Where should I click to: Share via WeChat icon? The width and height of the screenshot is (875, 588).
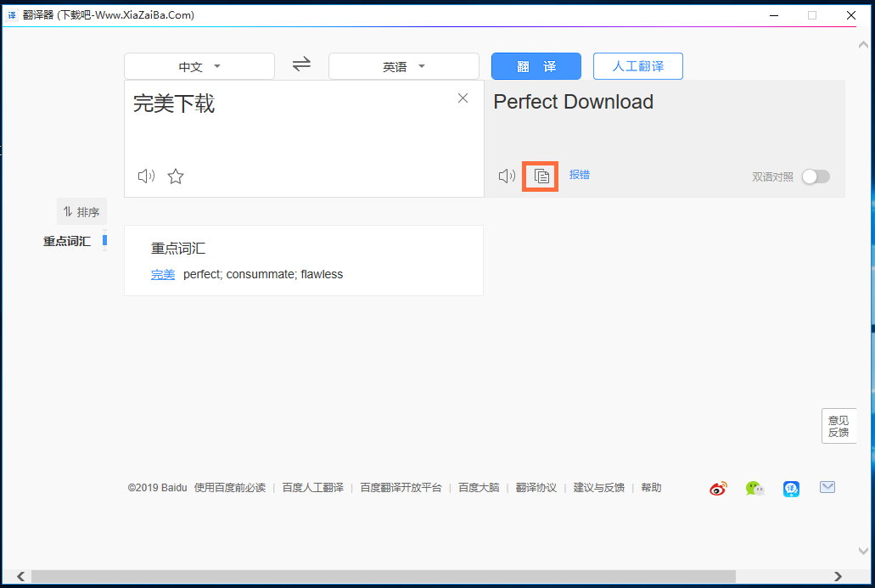[x=754, y=488]
